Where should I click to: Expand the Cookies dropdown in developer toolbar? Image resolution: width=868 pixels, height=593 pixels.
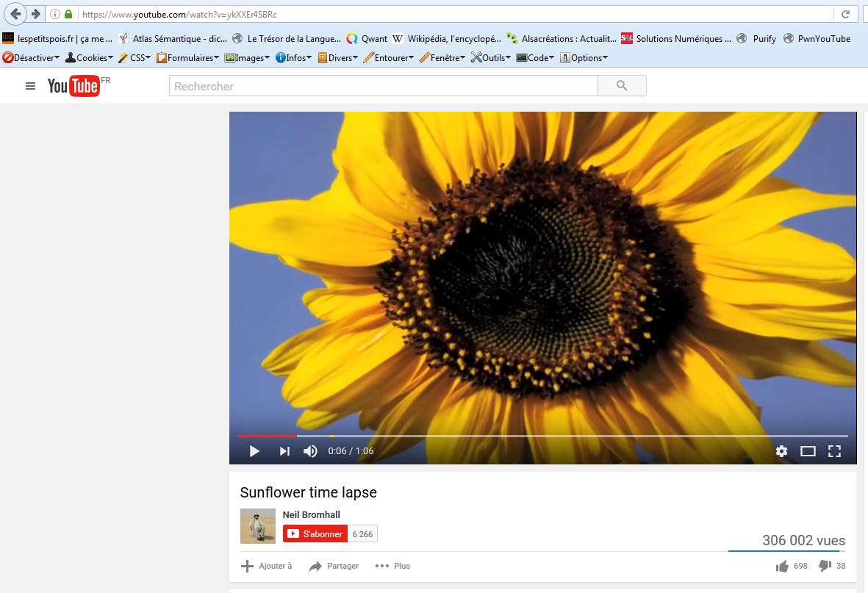coord(89,57)
